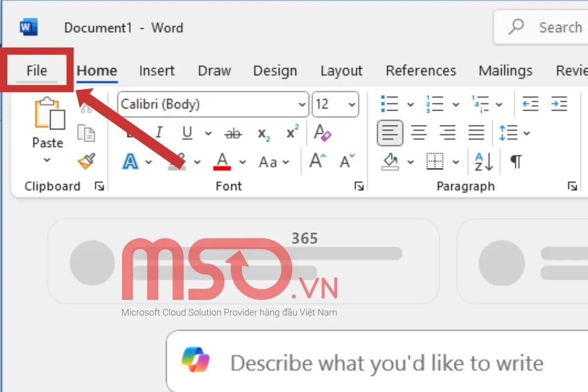Expand Text Effects options arrow
Viewport: 588px width, 392px height.
149,162
